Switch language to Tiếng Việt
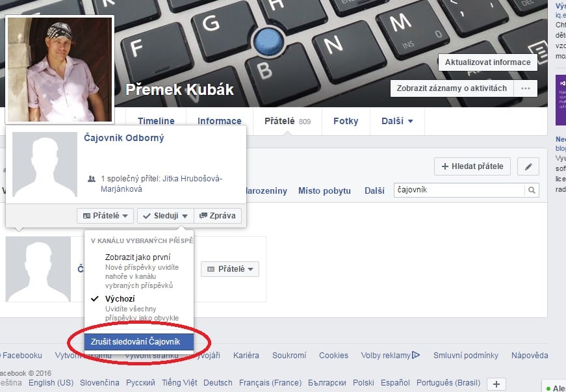This screenshot has height=392, width=566. pyautogui.click(x=179, y=383)
